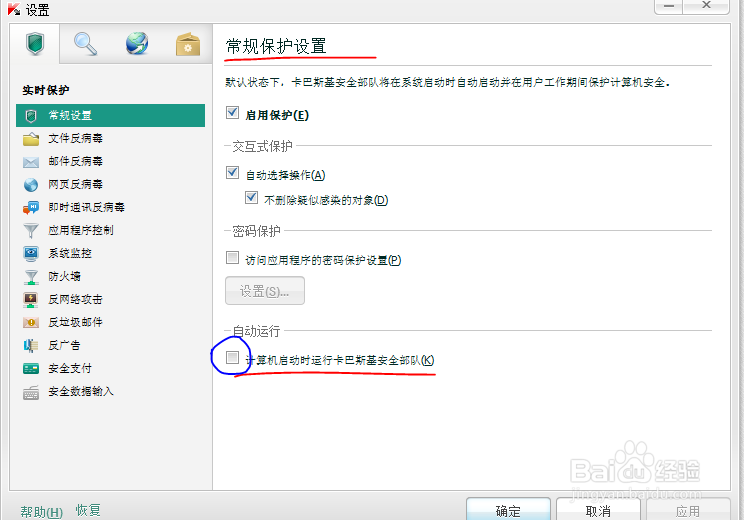Check 计算机启动时运行卡巴斯基安全部队(K) box
This screenshot has width=744, height=520.
232,357
